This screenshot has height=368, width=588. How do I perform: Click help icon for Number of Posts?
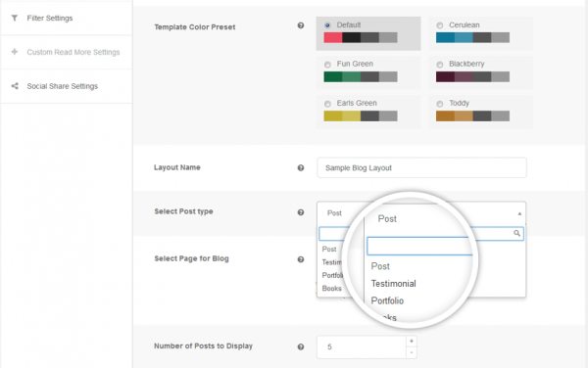click(x=301, y=347)
